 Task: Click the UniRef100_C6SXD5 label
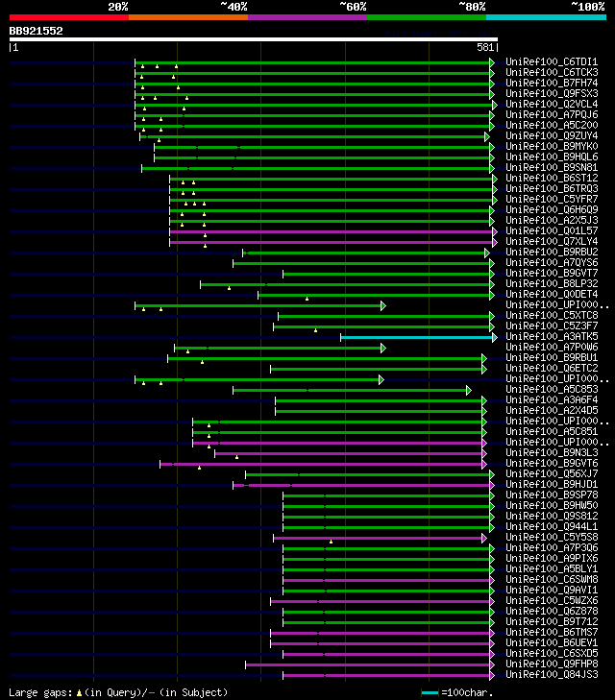tap(552, 654)
